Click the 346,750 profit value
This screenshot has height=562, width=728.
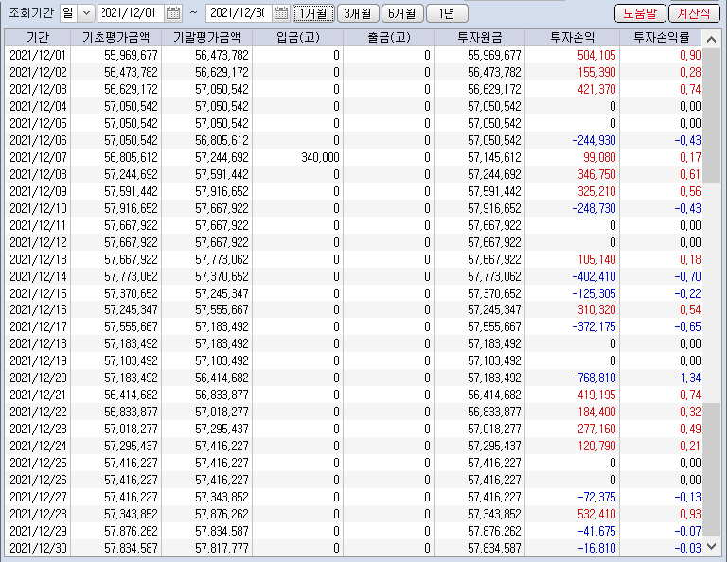point(596,174)
